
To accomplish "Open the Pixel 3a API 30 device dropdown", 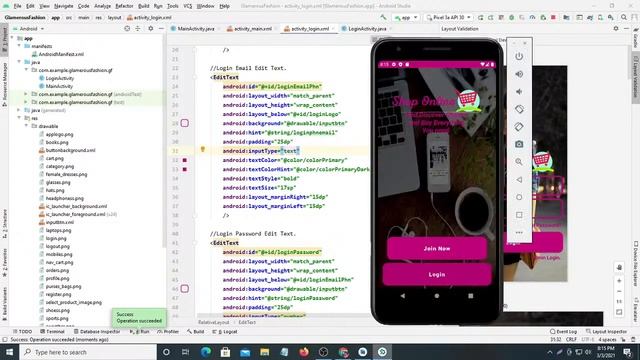I will 449,18.
